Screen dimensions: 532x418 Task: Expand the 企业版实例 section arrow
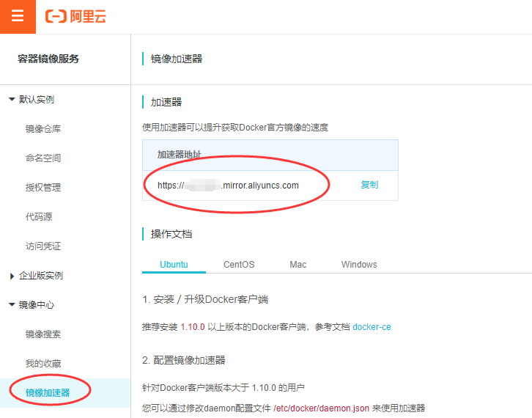tap(12, 276)
